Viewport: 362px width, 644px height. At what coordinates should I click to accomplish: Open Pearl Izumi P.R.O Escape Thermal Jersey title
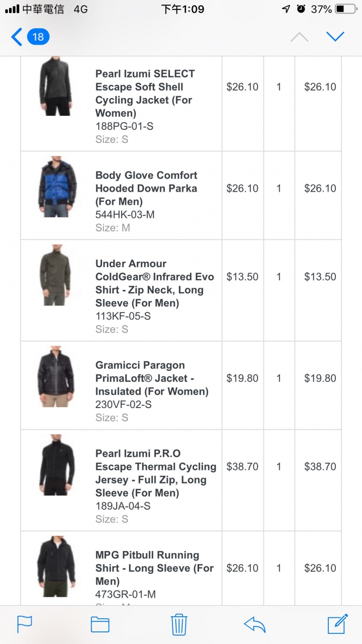156,473
